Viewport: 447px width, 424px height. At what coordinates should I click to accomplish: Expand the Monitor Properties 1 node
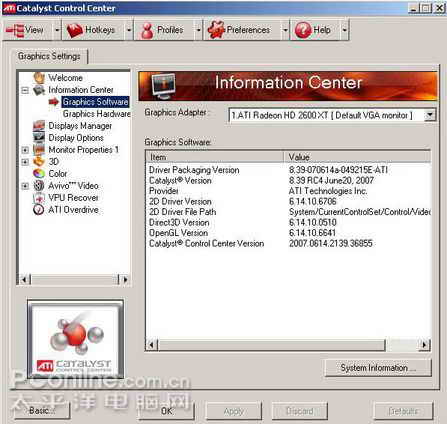(25, 150)
